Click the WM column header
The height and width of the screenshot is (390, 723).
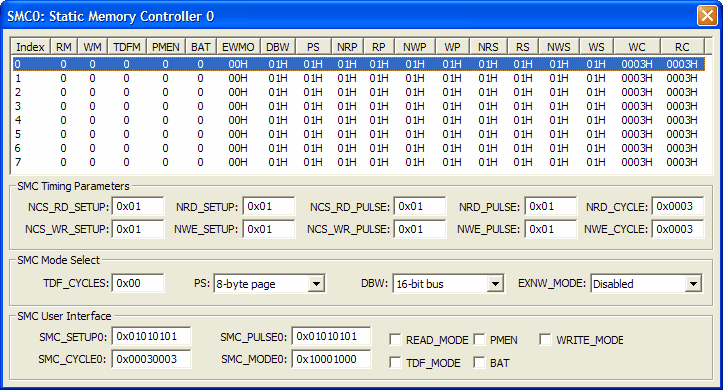92,47
